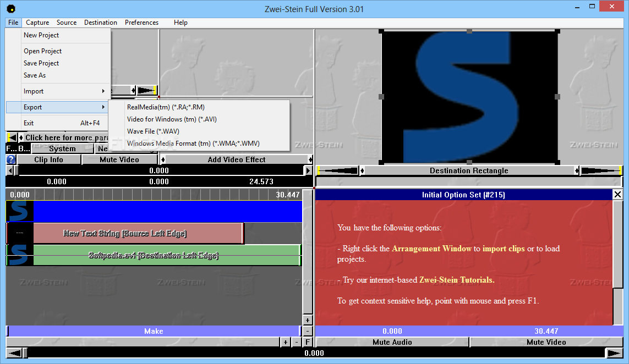
Task: Click the vertical zoom plus button beside arrangement
Action: (x=307, y=321)
